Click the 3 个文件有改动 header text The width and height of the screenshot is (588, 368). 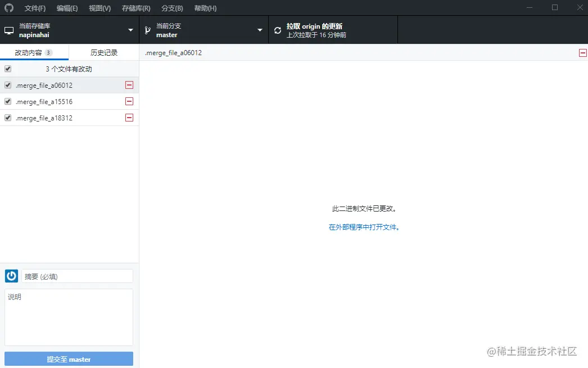coord(69,69)
